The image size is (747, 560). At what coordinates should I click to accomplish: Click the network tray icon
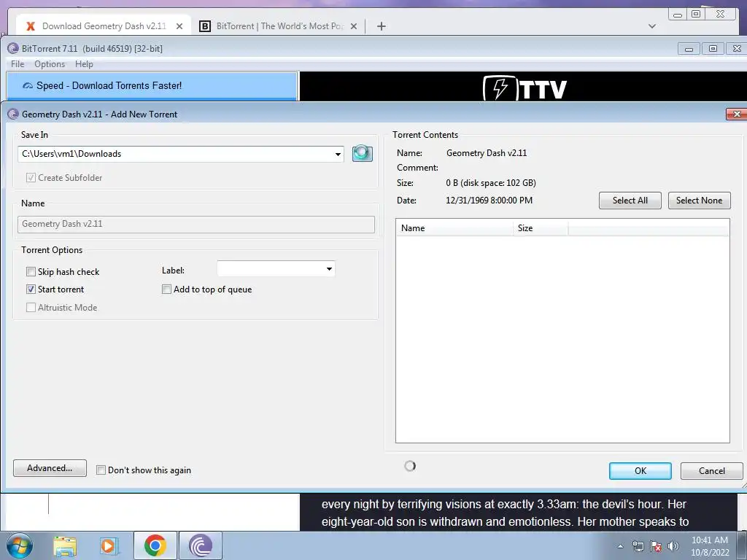pos(638,546)
